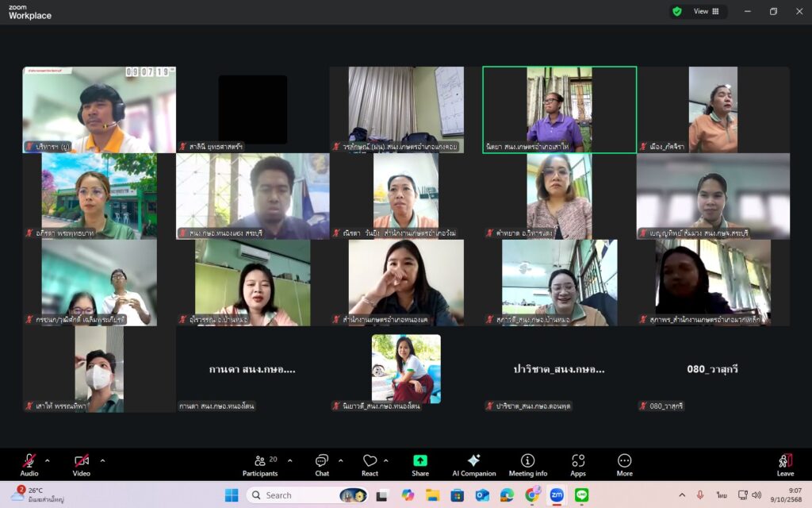Expand audio options caret next to Audio
812x508 pixels.
[48, 460]
